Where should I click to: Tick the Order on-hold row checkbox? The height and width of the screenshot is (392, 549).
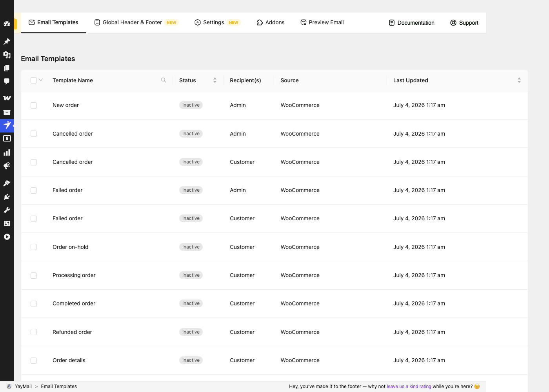pos(34,247)
